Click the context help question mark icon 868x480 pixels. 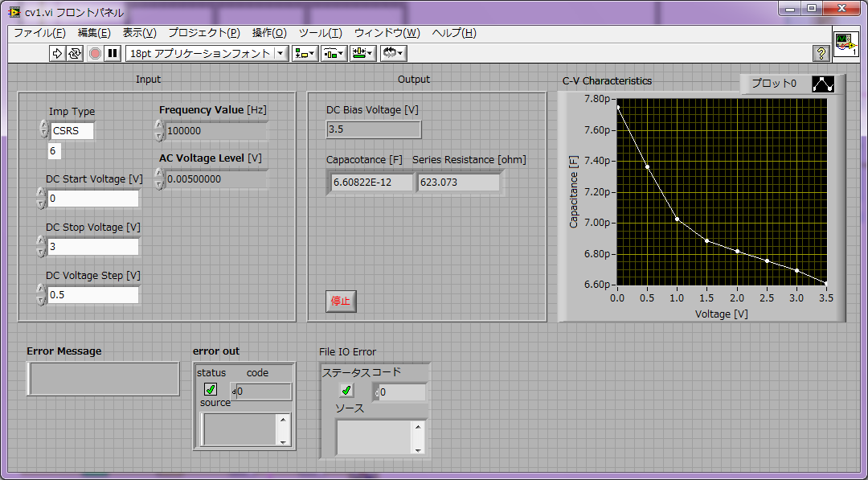coord(821,53)
